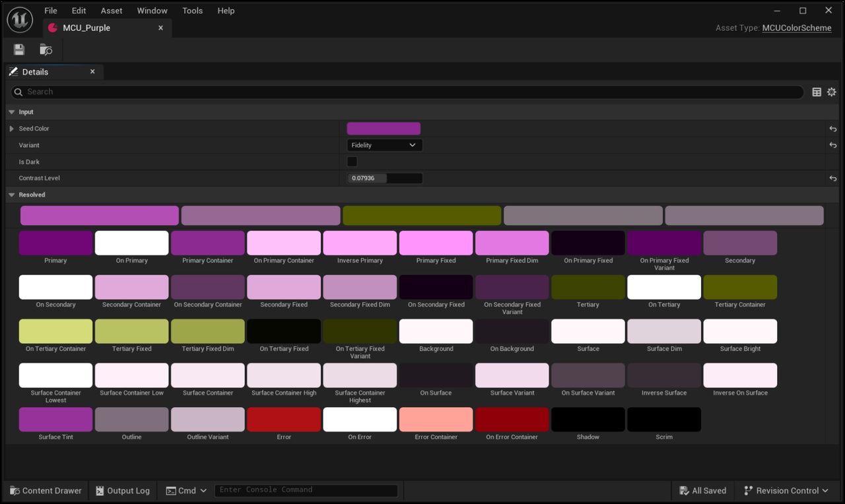The height and width of the screenshot is (504, 845).
Task: Click the 'Is Dark' property label
Action: 29,162
